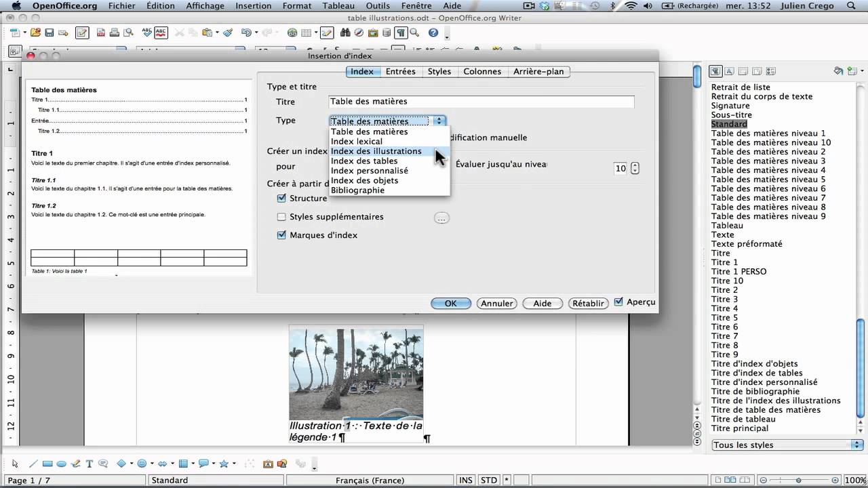This screenshot has height=488, width=868.
Task: Click the Annuler button
Action: pyautogui.click(x=497, y=304)
